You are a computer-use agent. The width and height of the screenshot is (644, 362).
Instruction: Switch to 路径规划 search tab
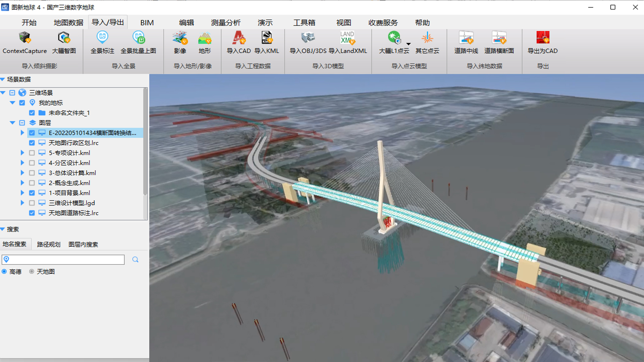(49, 244)
